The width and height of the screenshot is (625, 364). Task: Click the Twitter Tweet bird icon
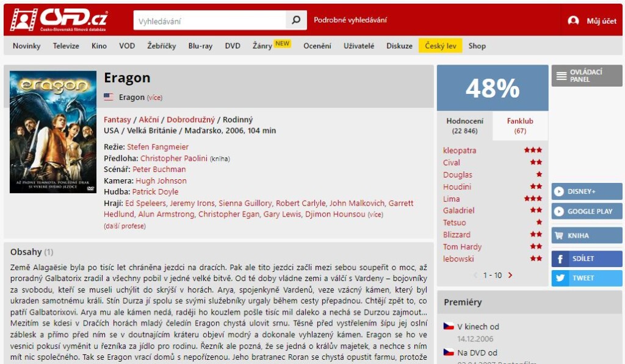click(x=560, y=278)
